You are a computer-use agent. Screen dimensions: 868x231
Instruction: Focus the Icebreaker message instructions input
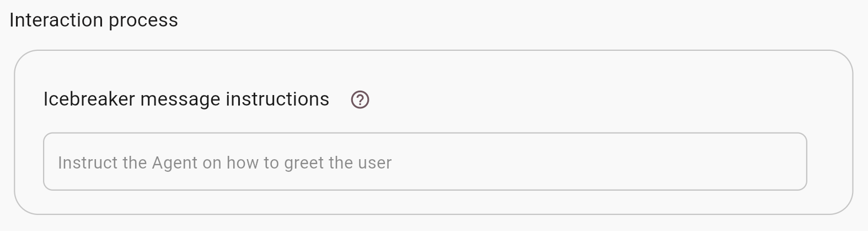425,161
